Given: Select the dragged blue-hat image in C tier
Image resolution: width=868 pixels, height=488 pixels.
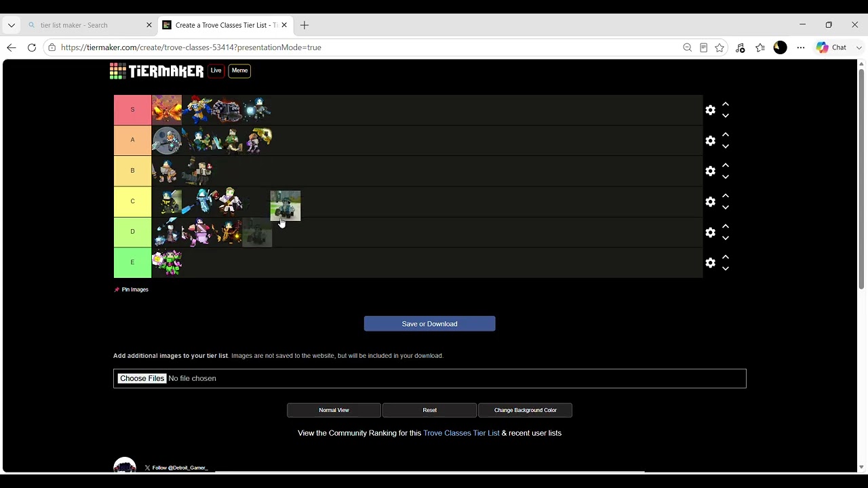Looking at the screenshot, I should [285, 205].
